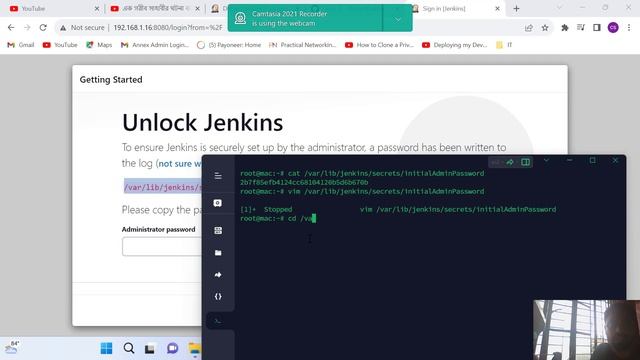
Task: Open the weather widget on the taskbar
Action: tap(12, 348)
